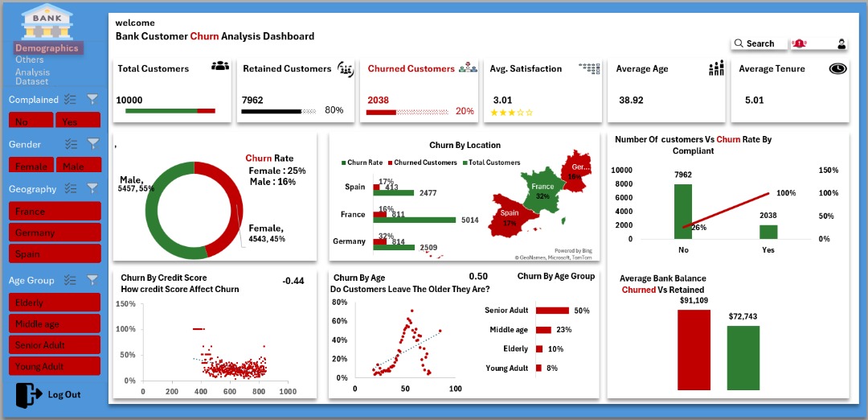Toggle multi-select icon in Gender slicer

coord(70,144)
